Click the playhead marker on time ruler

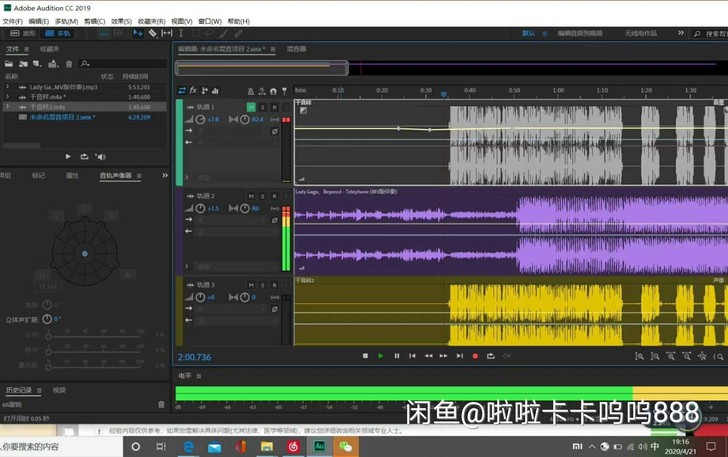pyautogui.click(x=443, y=94)
